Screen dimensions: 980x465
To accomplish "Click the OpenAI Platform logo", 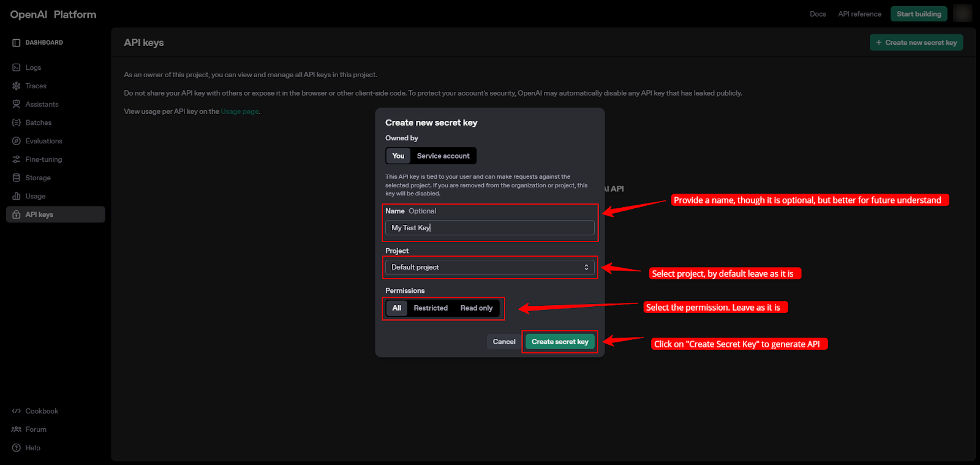I will tap(53, 14).
